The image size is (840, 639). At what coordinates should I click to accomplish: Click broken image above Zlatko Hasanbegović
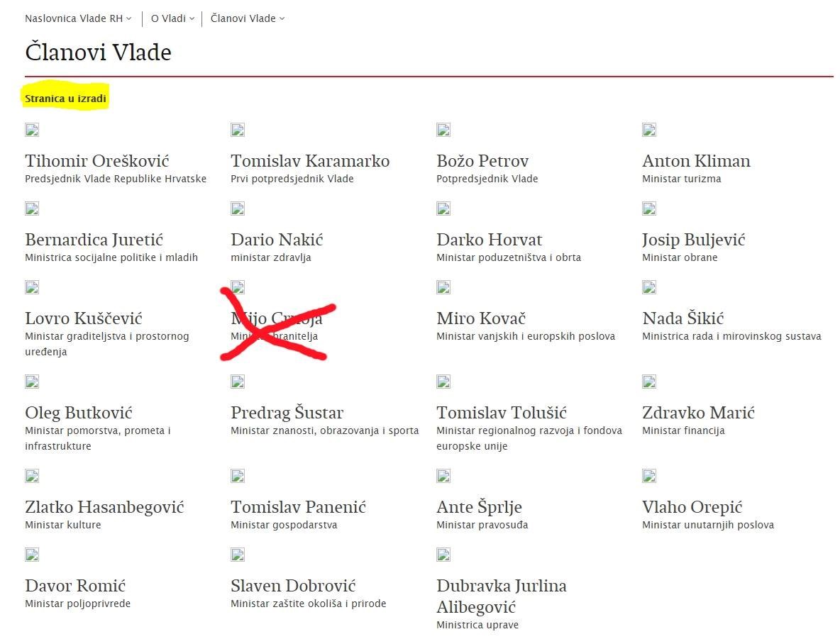click(x=32, y=476)
